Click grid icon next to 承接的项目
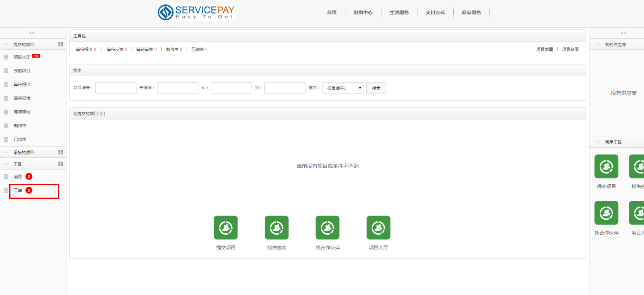The height and width of the screenshot is (295, 644). pyautogui.click(x=61, y=152)
